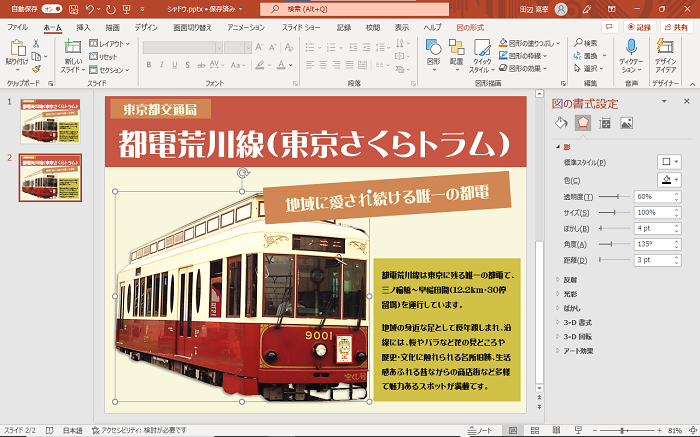Image resolution: width=700 pixels, height=437 pixels.
Task: Toggle AutoSave (自動保存) switch
Action: 52,9
